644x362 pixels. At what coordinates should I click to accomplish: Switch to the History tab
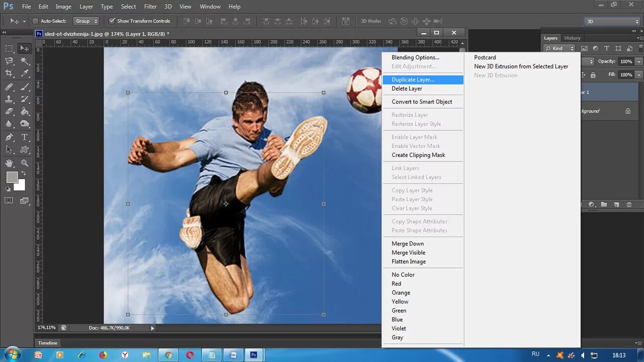[572, 38]
